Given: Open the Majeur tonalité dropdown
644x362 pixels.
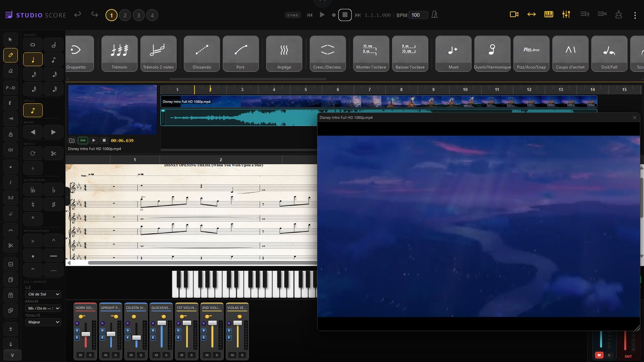Looking at the screenshot, I should coord(43,322).
